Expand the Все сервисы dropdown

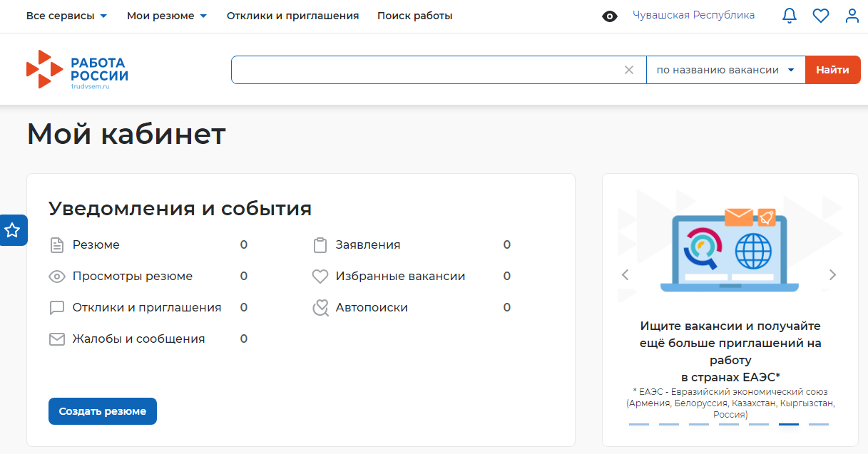pyautogui.click(x=66, y=16)
